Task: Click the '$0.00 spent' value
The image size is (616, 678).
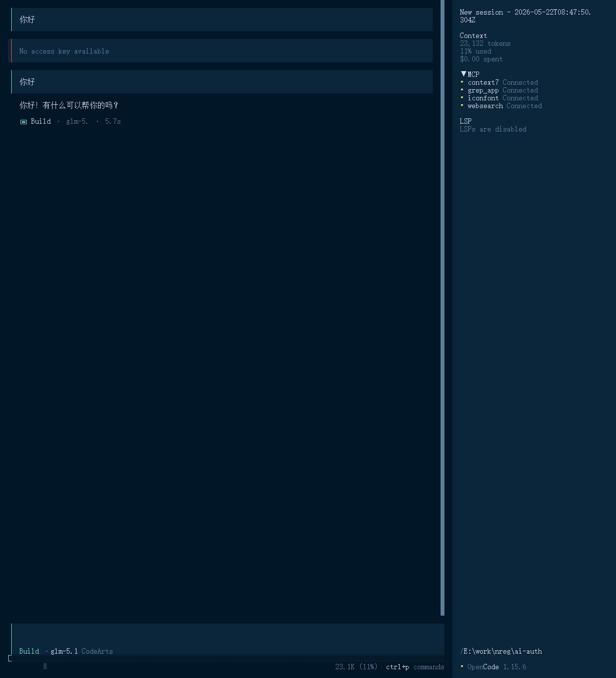Action: 481,59
